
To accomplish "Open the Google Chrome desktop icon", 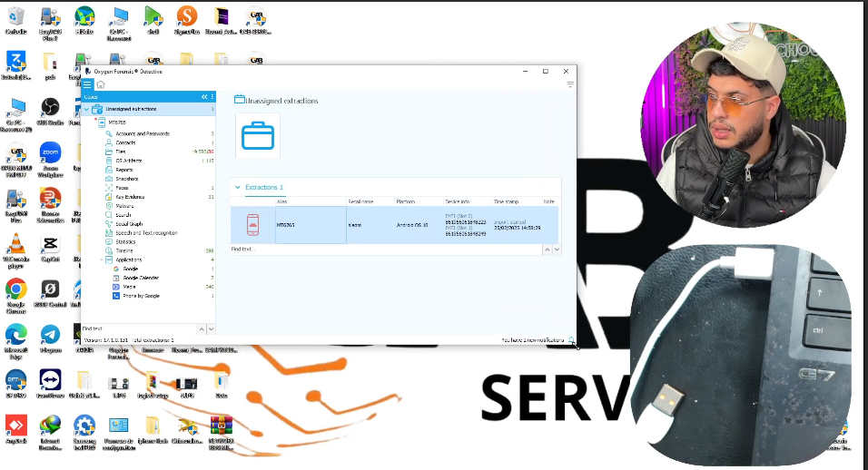I will (x=16, y=295).
